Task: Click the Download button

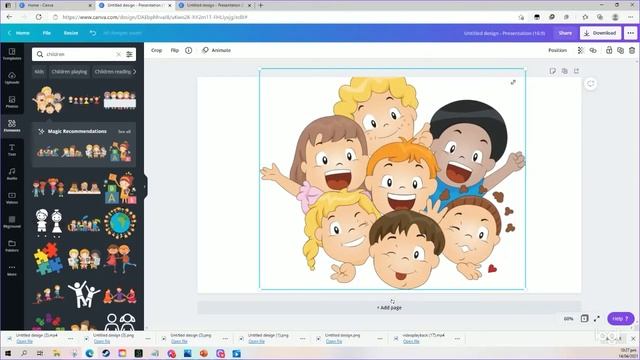Action: [x=600, y=33]
